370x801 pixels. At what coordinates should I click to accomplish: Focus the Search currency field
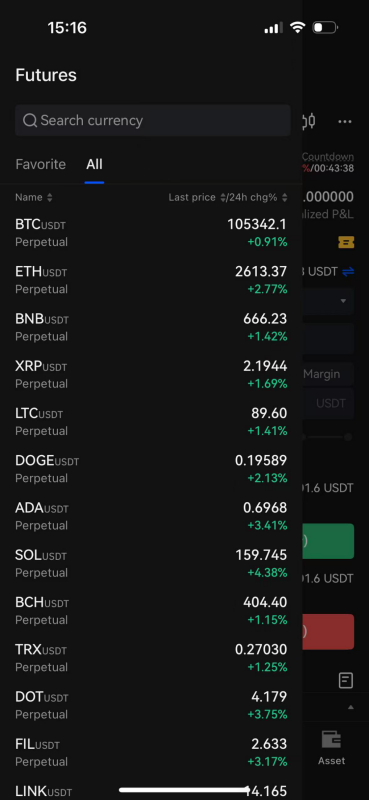[153, 121]
